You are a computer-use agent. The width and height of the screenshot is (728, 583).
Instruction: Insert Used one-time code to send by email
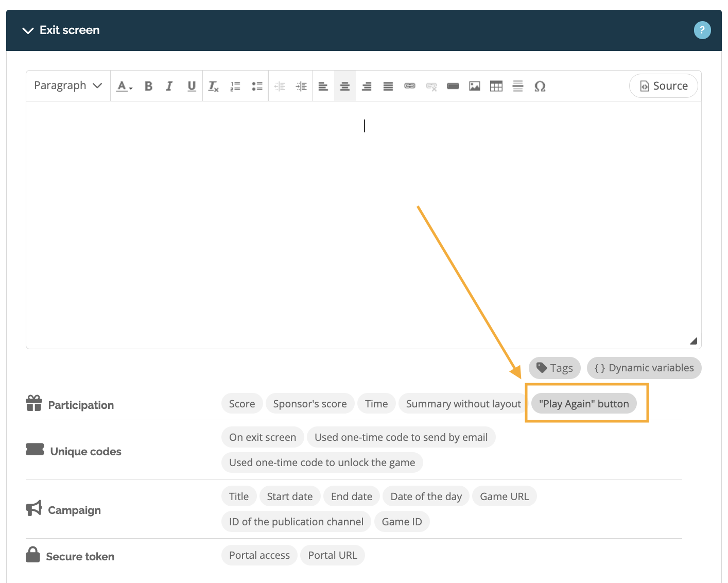tap(401, 437)
